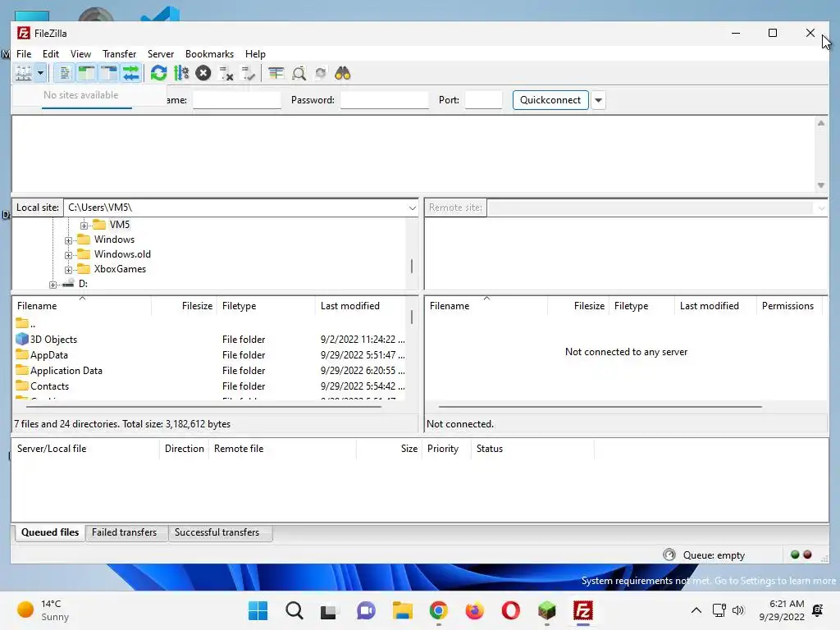840x630 pixels.
Task: Launch Opera from taskbar
Action: click(x=510, y=610)
